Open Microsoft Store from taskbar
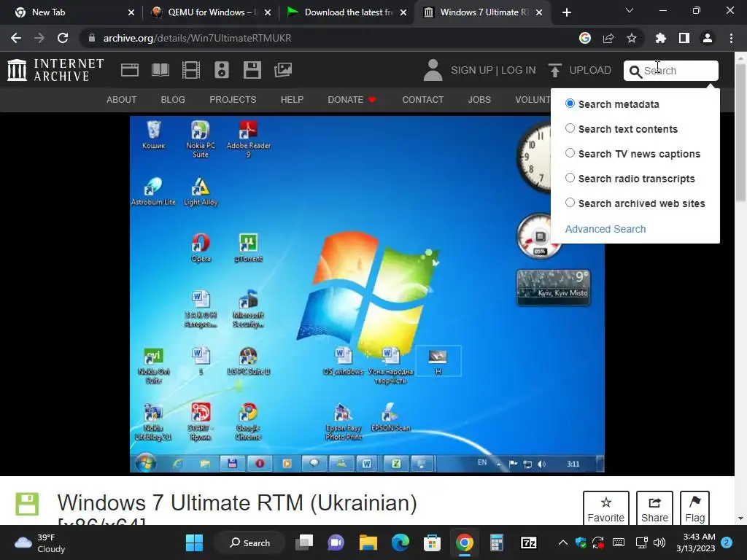 432,542
